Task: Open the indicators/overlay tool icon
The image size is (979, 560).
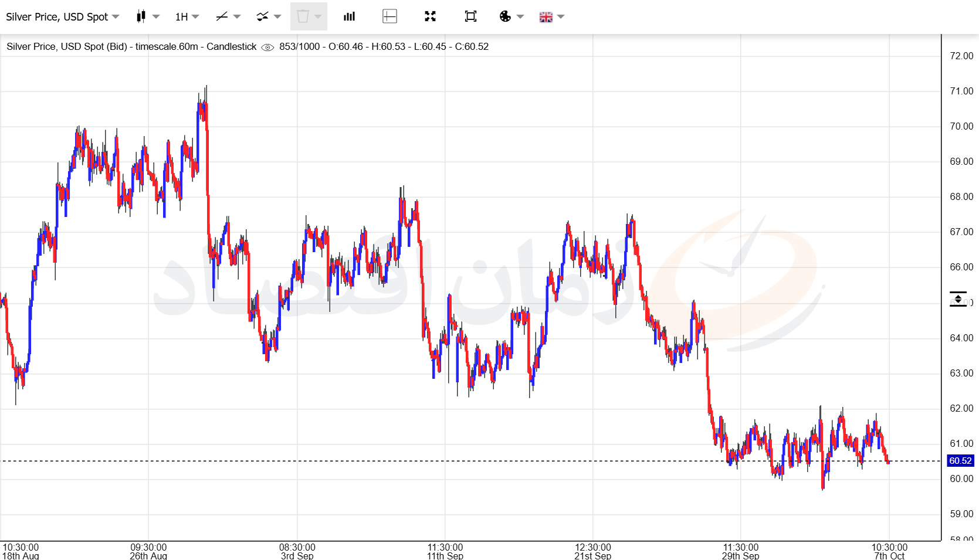Action: pos(262,16)
